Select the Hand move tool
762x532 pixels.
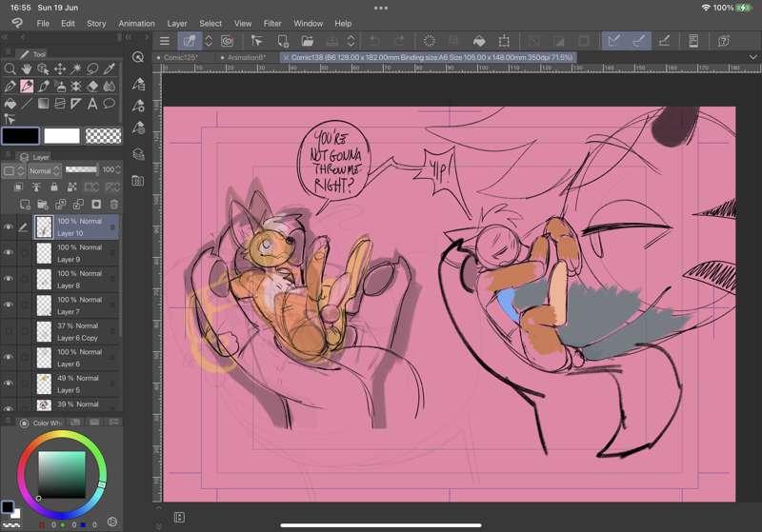27,69
